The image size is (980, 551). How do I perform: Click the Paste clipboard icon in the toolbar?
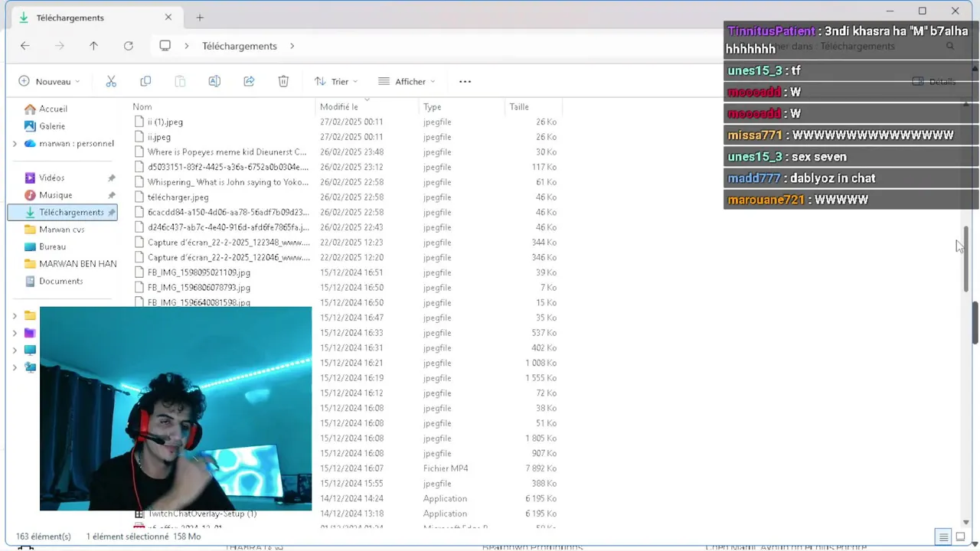coord(180,81)
